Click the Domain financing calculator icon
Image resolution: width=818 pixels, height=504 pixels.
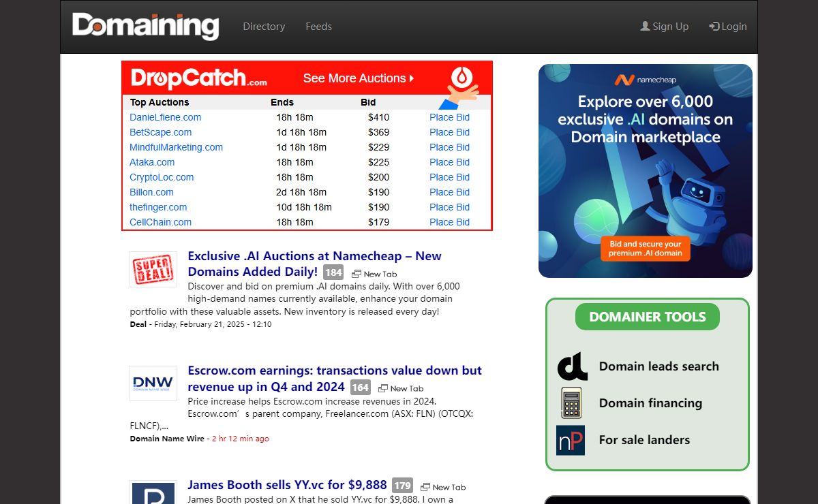pos(571,403)
